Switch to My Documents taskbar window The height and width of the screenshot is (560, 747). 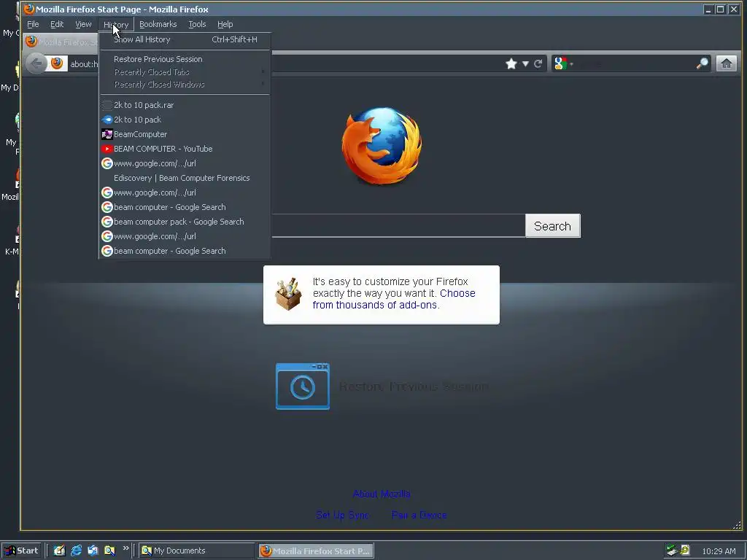tap(196, 551)
